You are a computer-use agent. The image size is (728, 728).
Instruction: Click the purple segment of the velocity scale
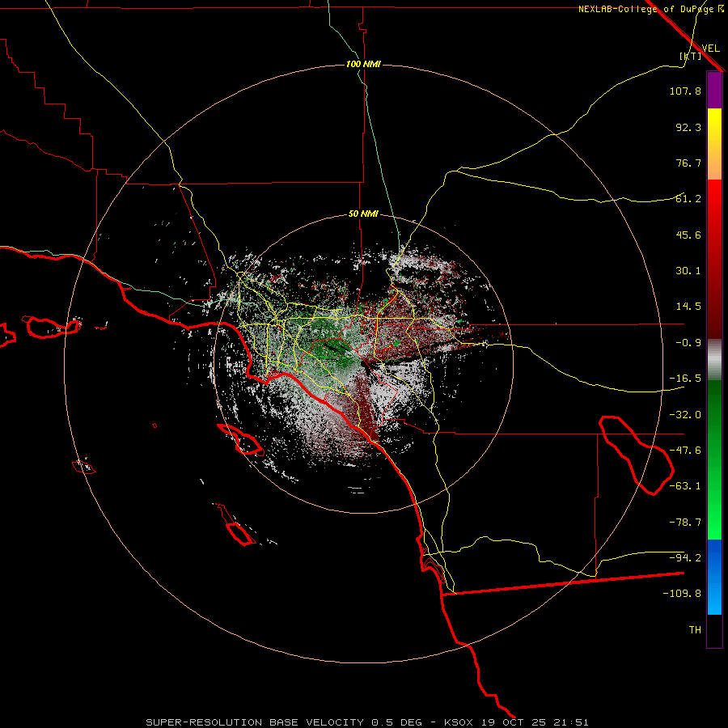pyautogui.click(x=714, y=90)
